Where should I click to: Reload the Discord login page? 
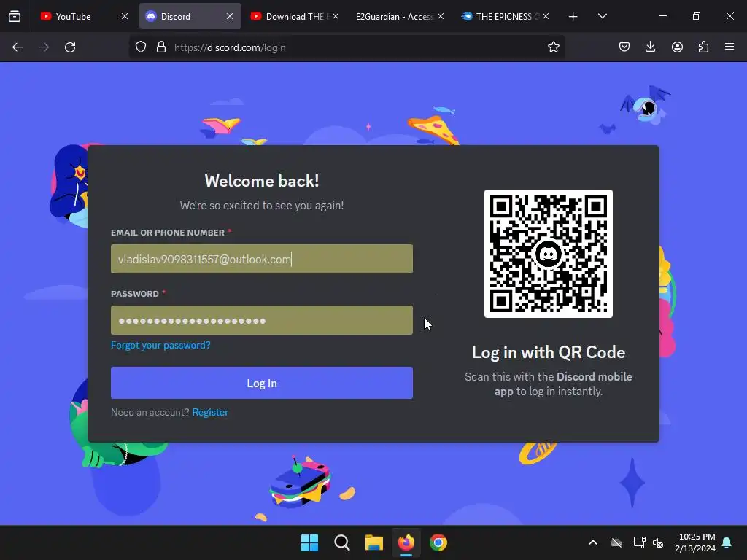tap(70, 47)
